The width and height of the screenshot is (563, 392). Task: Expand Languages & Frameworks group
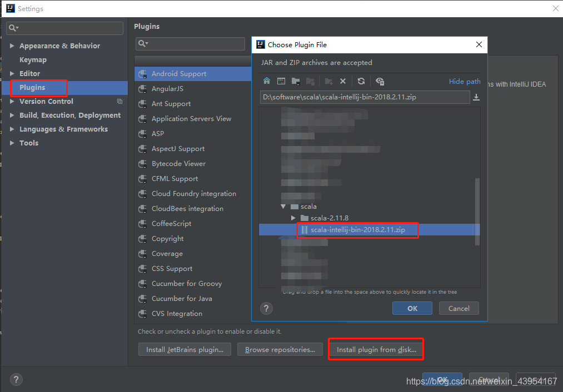point(12,129)
